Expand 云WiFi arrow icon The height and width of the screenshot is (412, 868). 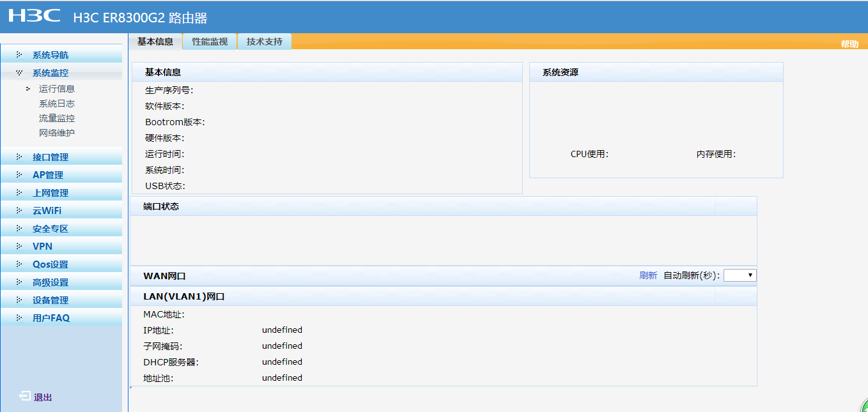coord(19,210)
